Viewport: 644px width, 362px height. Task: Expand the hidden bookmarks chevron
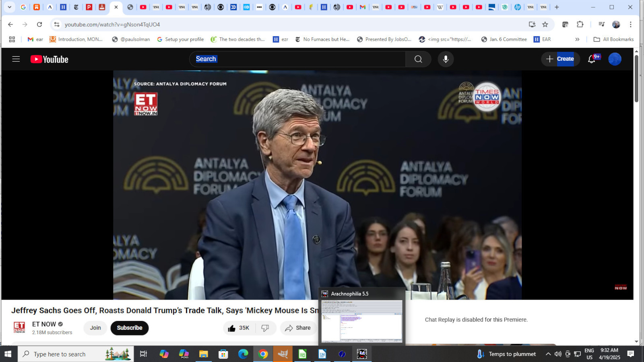[x=577, y=39]
